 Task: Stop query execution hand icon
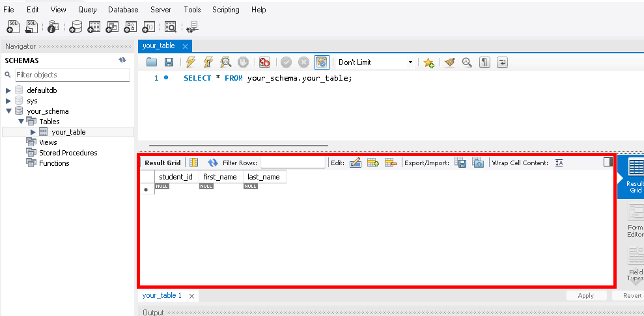[243, 62]
